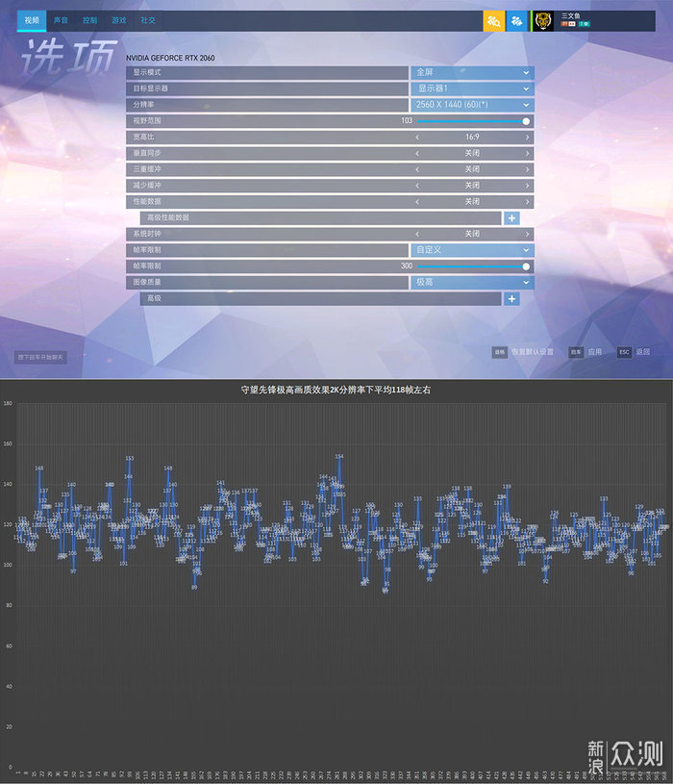Image resolution: width=673 pixels, height=784 pixels.
Task: Open the 帧率限制 自定义 dropdown
Action: (472, 250)
